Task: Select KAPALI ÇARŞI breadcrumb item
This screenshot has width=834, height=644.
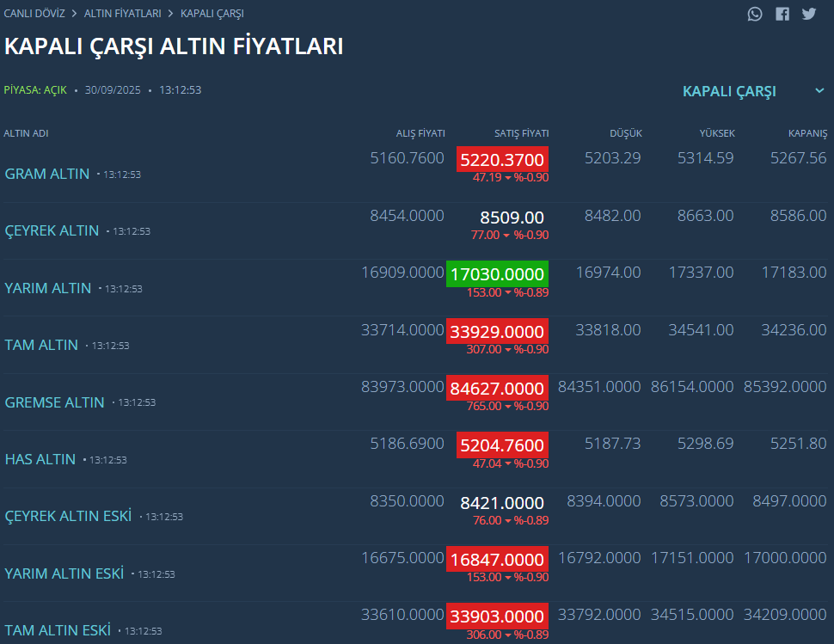Action: [x=212, y=13]
